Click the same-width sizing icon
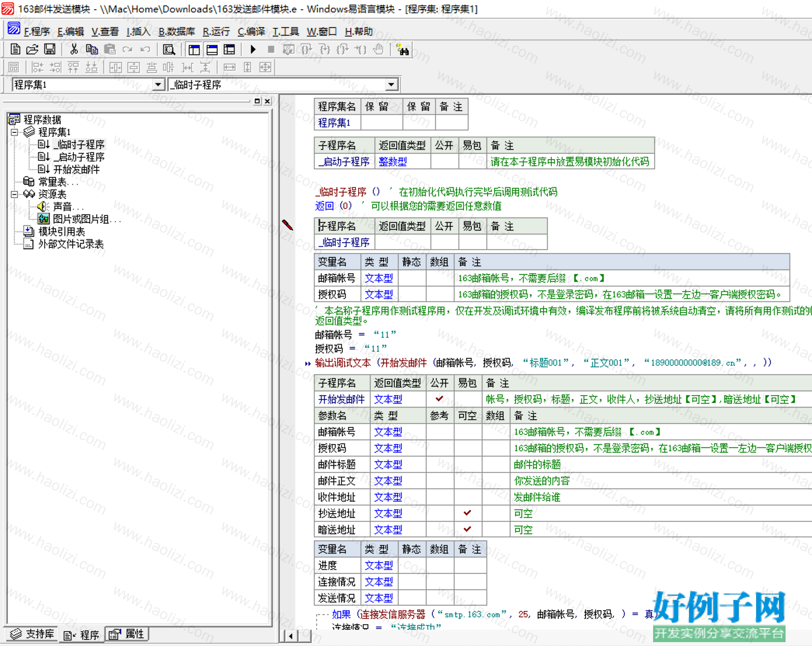This screenshot has height=646, width=812. [229, 67]
